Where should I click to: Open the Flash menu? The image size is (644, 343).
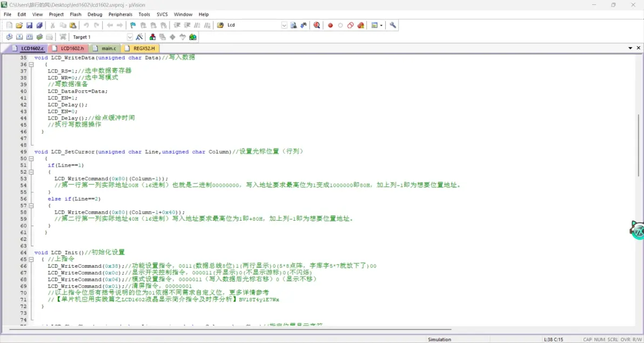coord(76,15)
